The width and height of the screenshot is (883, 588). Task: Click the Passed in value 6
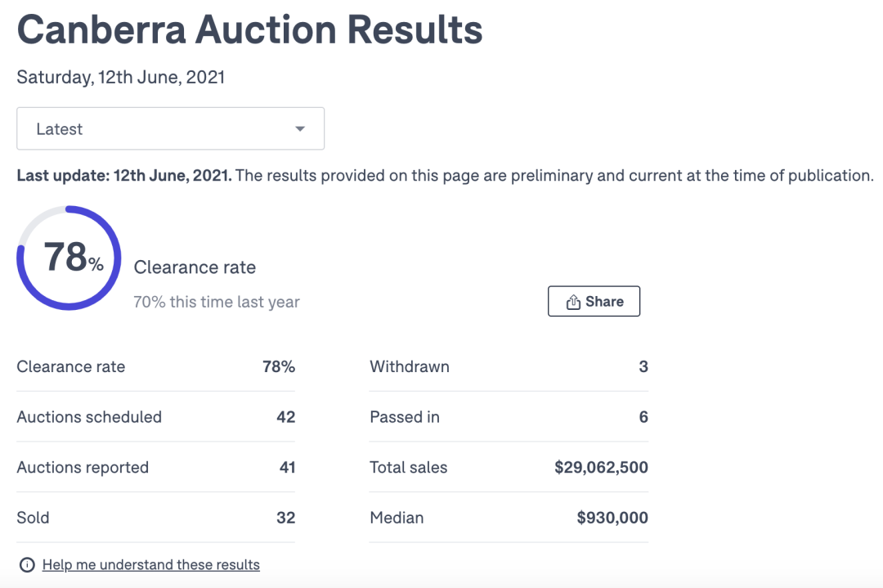pos(643,417)
